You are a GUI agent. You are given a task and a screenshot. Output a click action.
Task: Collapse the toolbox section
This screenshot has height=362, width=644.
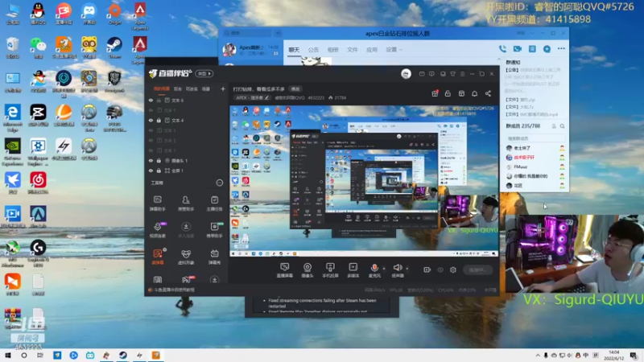219,183
